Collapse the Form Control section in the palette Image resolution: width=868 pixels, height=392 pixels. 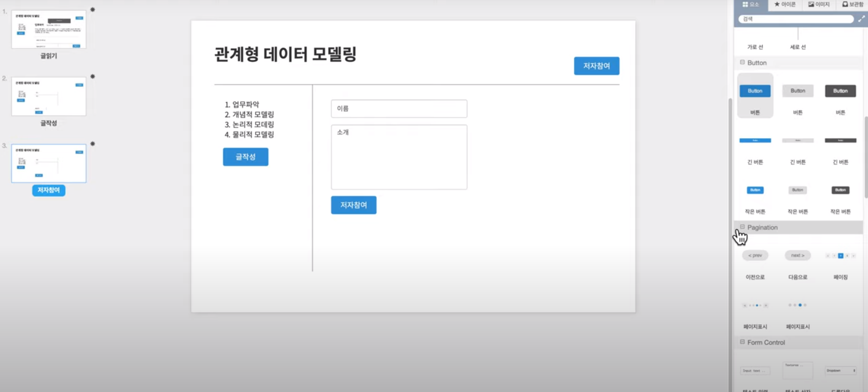[742, 342]
